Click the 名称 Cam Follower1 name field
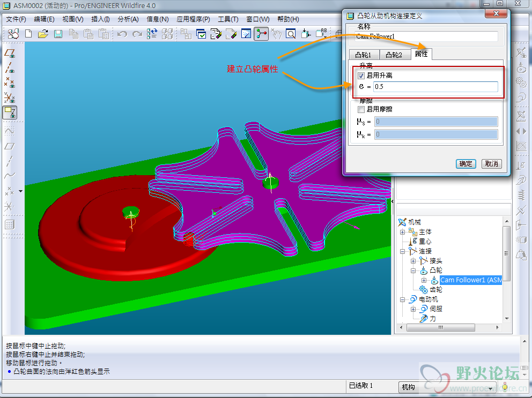The height and width of the screenshot is (398, 532). pos(426,36)
